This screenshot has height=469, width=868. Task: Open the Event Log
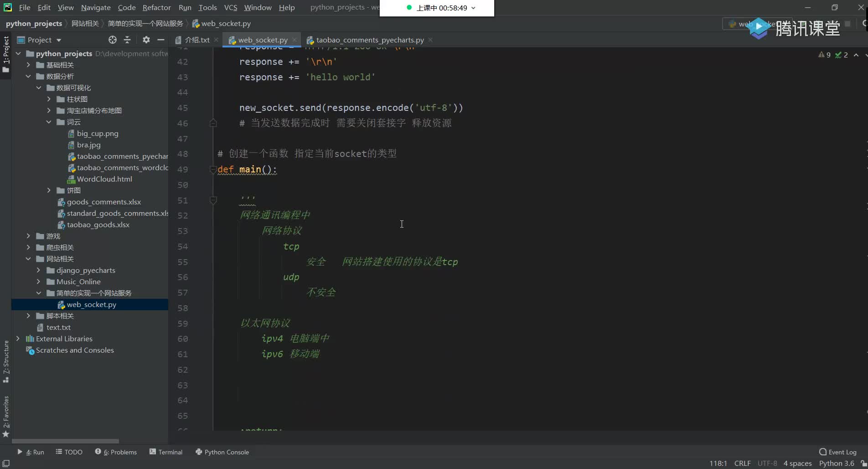click(838, 452)
